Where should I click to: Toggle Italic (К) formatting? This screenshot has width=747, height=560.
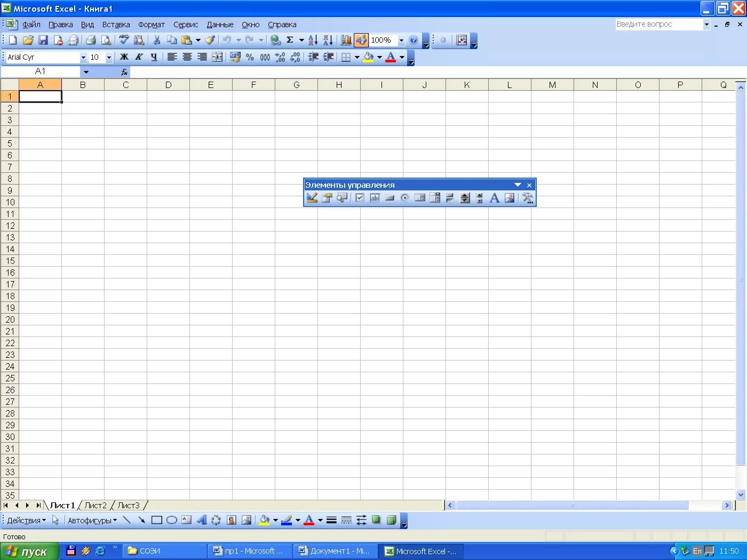139,57
